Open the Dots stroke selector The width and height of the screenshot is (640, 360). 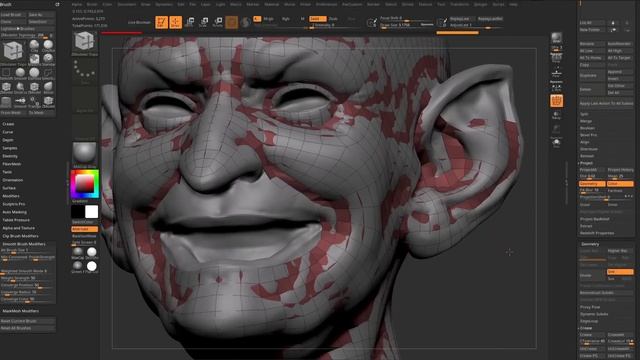pyautogui.click(x=85, y=71)
